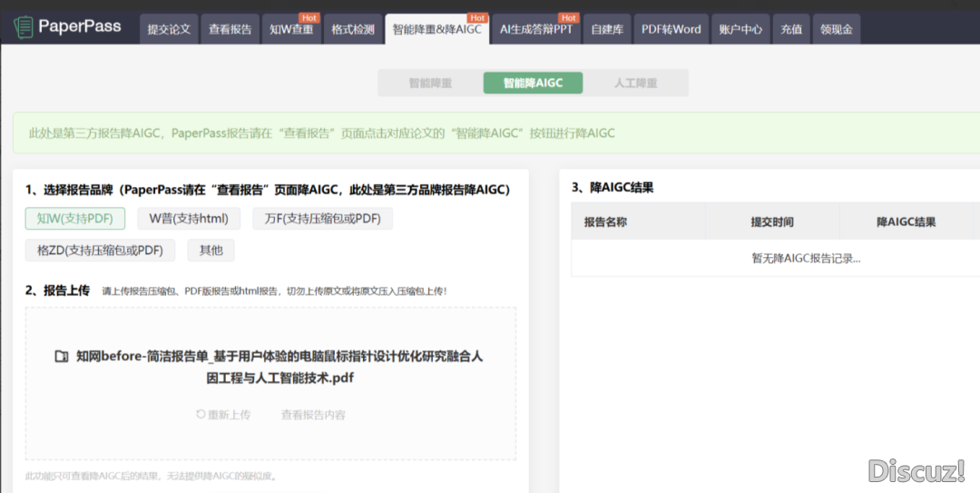
Task: Open the 知W查重 tab
Action: pyautogui.click(x=291, y=29)
